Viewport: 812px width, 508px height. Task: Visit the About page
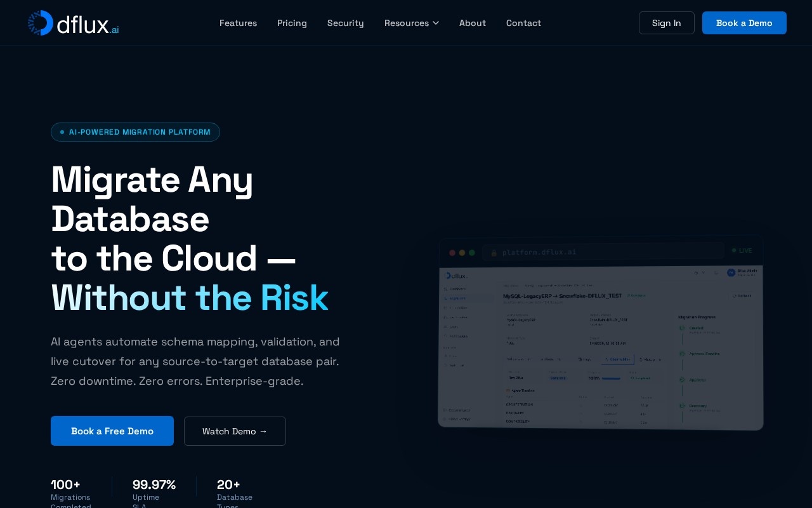tap(473, 23)
